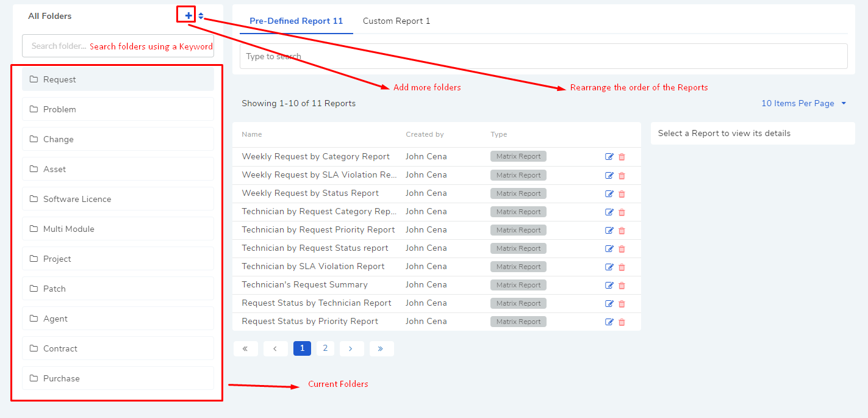Open the 10 Items Per Page dropdown
The image size is (868, 418).
coord(803,103)
